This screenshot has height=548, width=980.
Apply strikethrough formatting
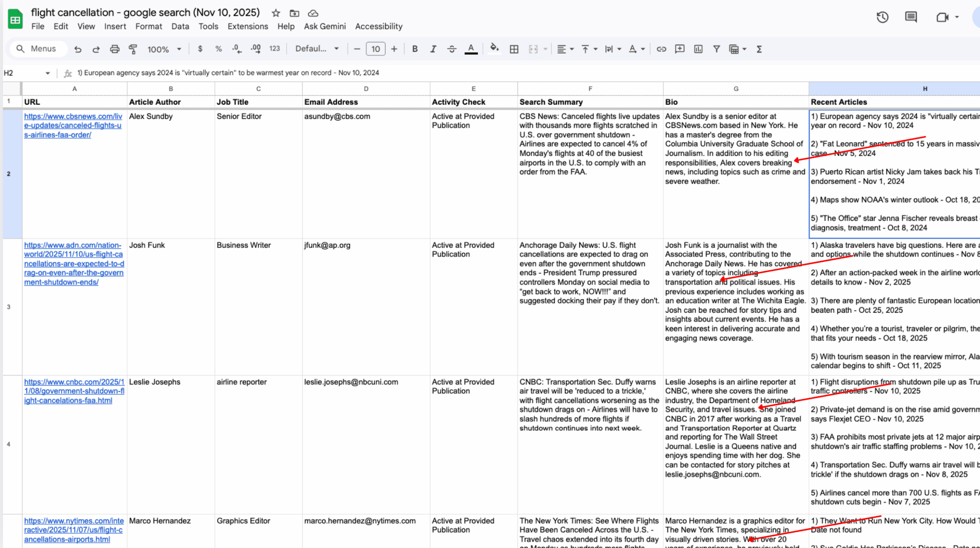coord(452,49)
